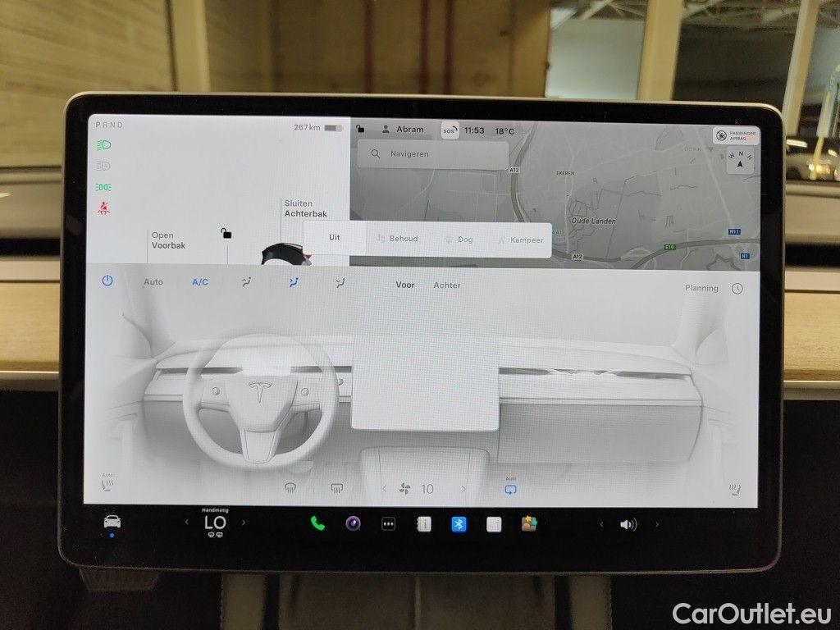The width and height of the screenshot is (840, 630).
Task: Increase fan speed with right arrow
Action: [x=463, y=488]
